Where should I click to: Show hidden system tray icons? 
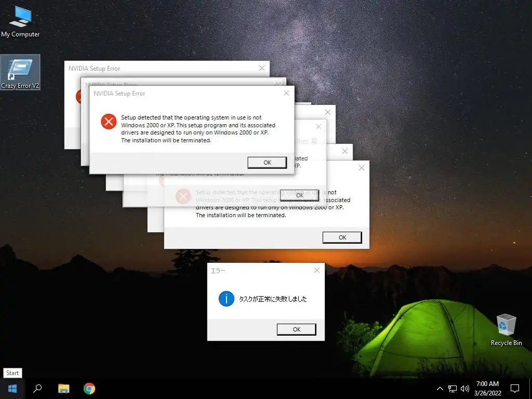[440, 389]
